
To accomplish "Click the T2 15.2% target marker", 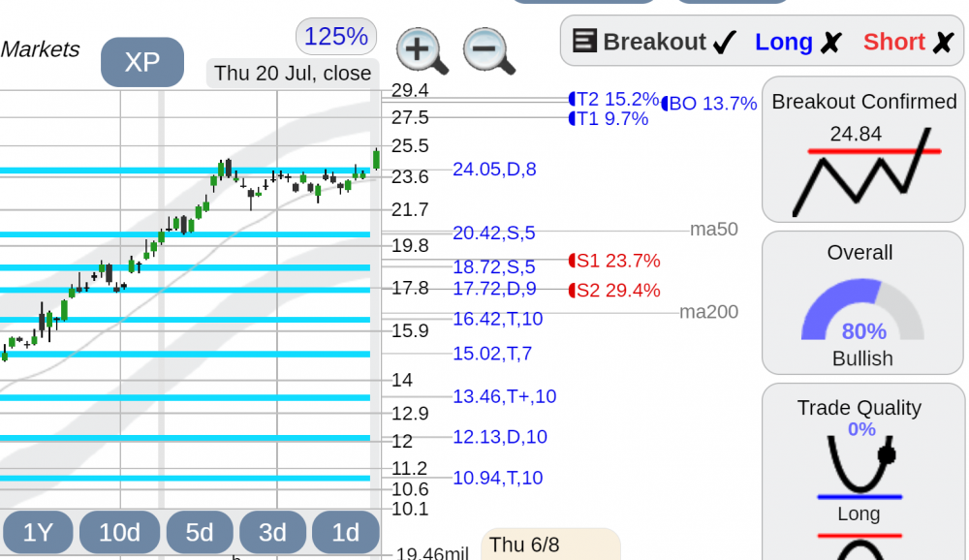I will (613, 99).
